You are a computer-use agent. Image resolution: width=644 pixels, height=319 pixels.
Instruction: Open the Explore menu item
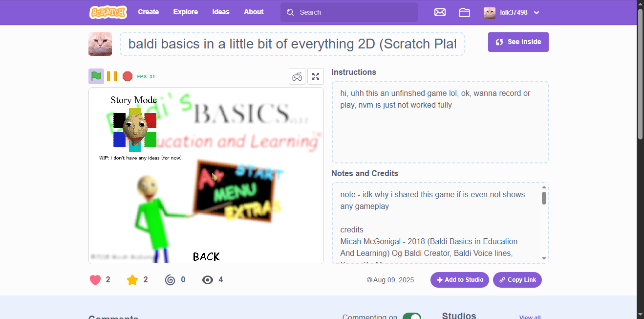point(186,12)
